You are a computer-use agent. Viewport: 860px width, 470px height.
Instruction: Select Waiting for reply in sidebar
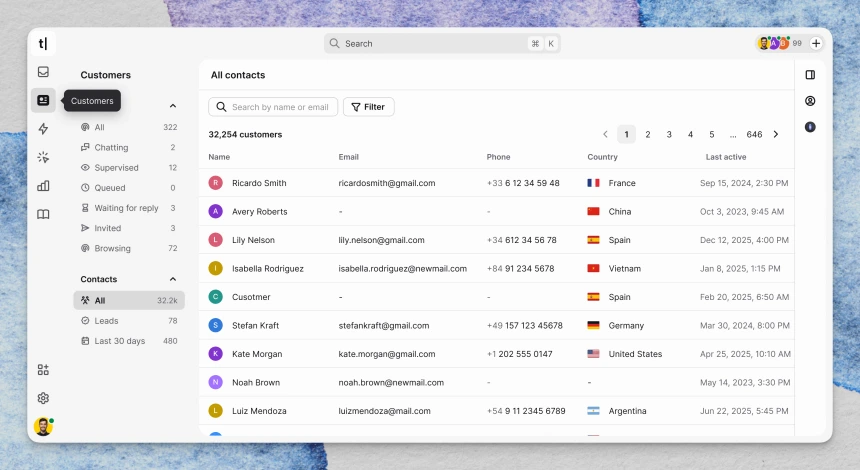click(x=129, y=208)
